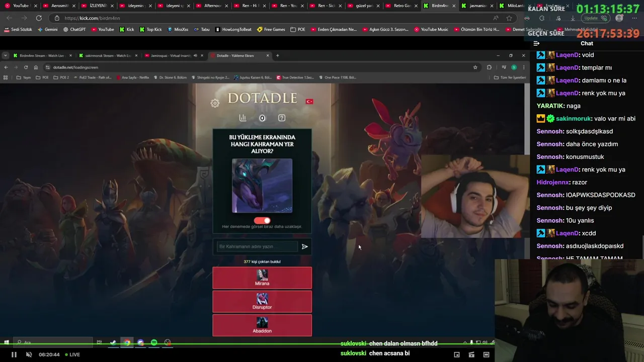Screen dimensions: 644x362
Task: Switch to the Retro Game YouTube tab
Action: pos(401,6)
